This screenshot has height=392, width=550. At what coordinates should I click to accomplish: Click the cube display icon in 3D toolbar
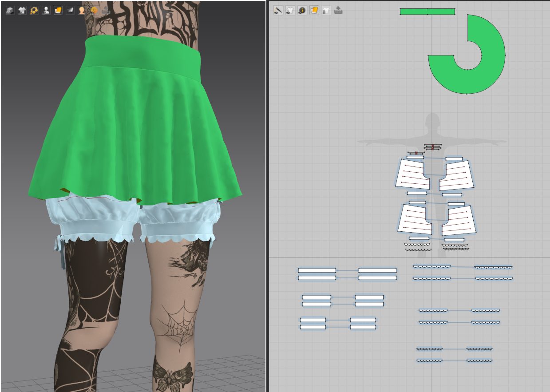click(x=10, y=10)
